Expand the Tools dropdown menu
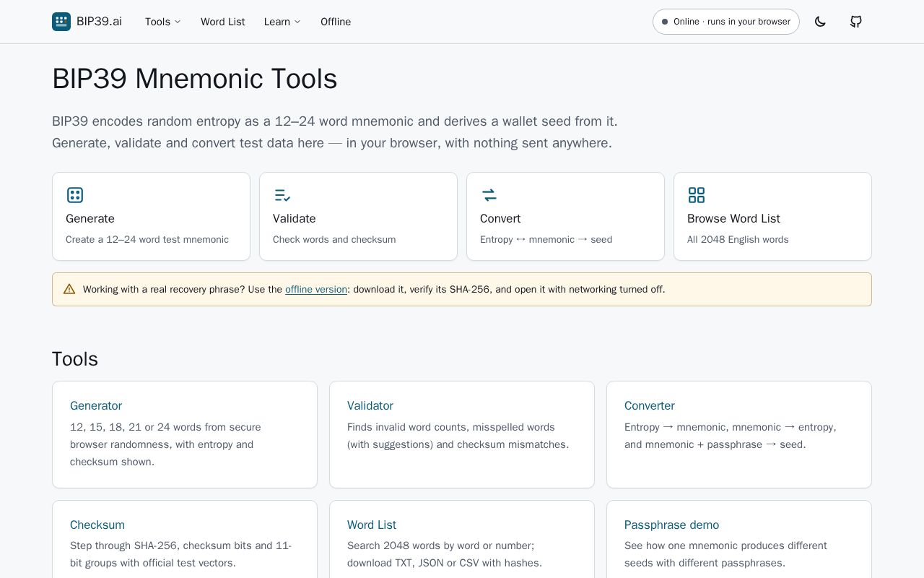This screenshot has width=924, height=578. click(x=163, y=22)
